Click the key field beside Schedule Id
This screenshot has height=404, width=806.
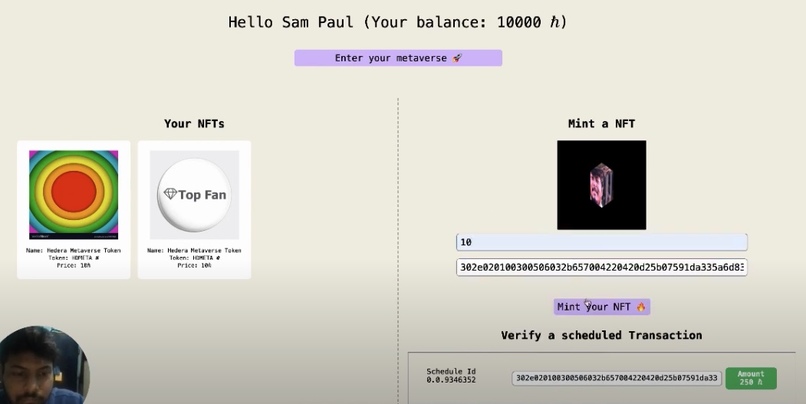616,378
